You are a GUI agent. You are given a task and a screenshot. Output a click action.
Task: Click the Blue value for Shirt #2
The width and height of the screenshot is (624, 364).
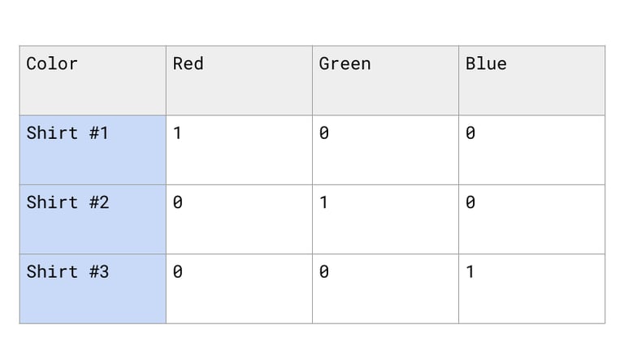click(x=531, y=219)
